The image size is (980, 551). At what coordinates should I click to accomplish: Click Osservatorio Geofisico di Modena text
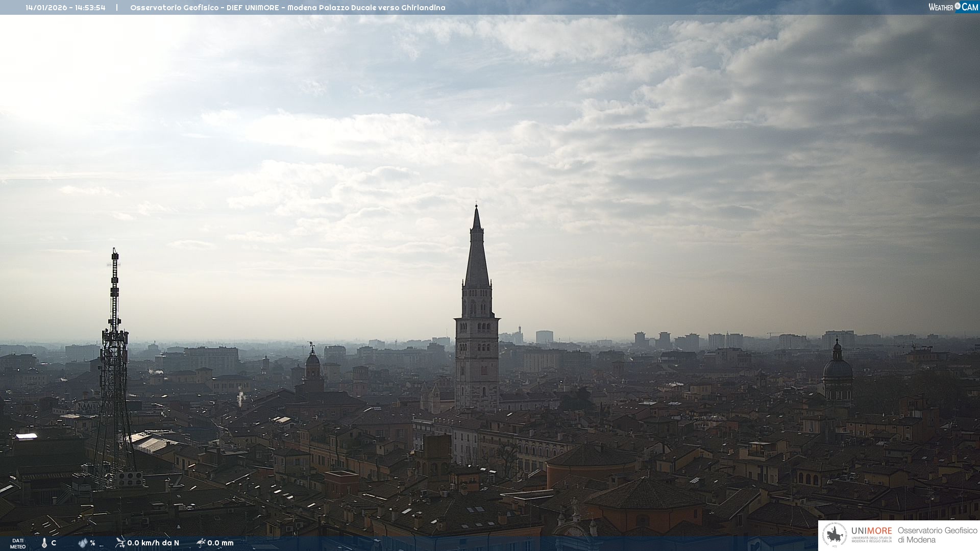[937, 535]
